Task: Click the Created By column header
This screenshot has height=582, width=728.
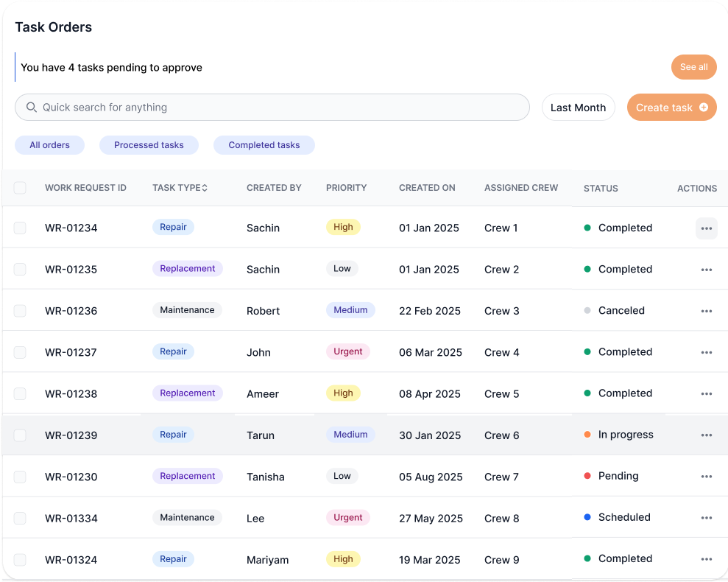Action: [x=274, y=188]
